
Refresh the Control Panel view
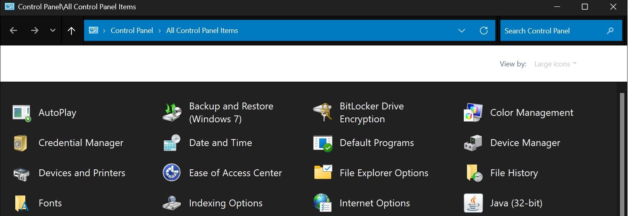tap(484, 31)
